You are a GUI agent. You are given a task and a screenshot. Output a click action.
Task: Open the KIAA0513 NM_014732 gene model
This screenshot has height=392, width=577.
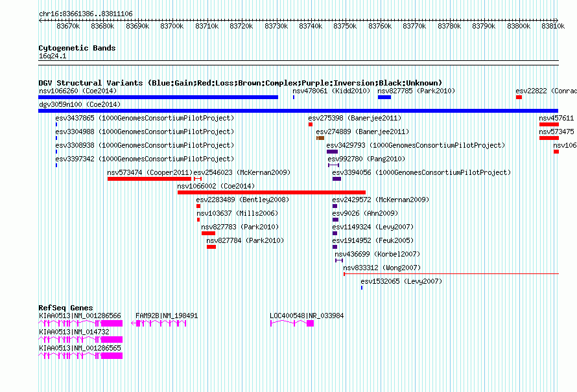[80, 340]
